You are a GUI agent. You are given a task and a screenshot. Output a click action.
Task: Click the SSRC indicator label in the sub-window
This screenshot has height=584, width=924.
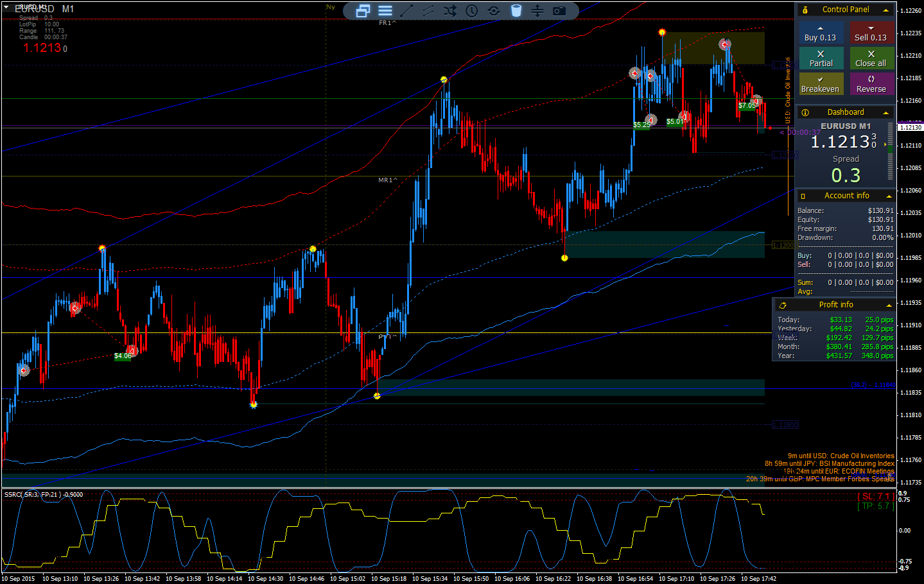[x=44, y=495]
